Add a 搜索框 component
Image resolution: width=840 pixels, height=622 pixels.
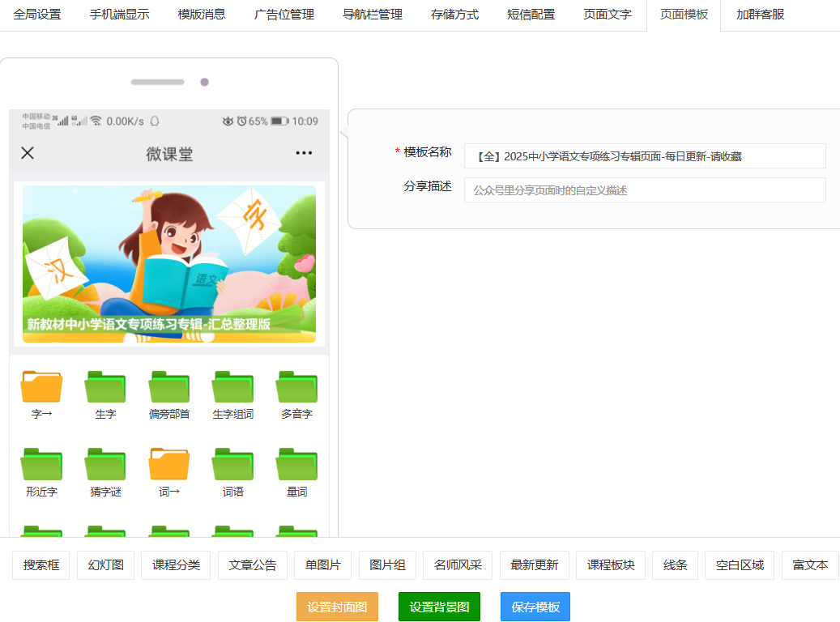tap(41, 565)
